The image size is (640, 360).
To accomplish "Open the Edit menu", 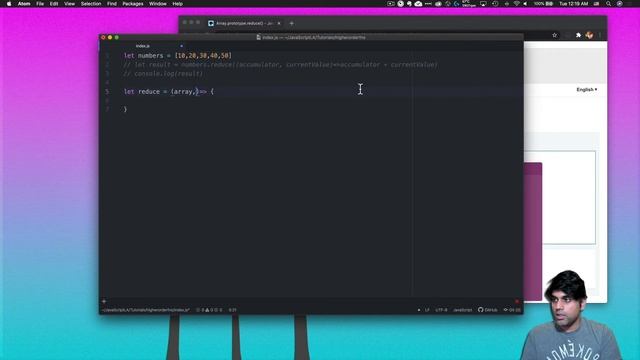I will tap(54, 4).
